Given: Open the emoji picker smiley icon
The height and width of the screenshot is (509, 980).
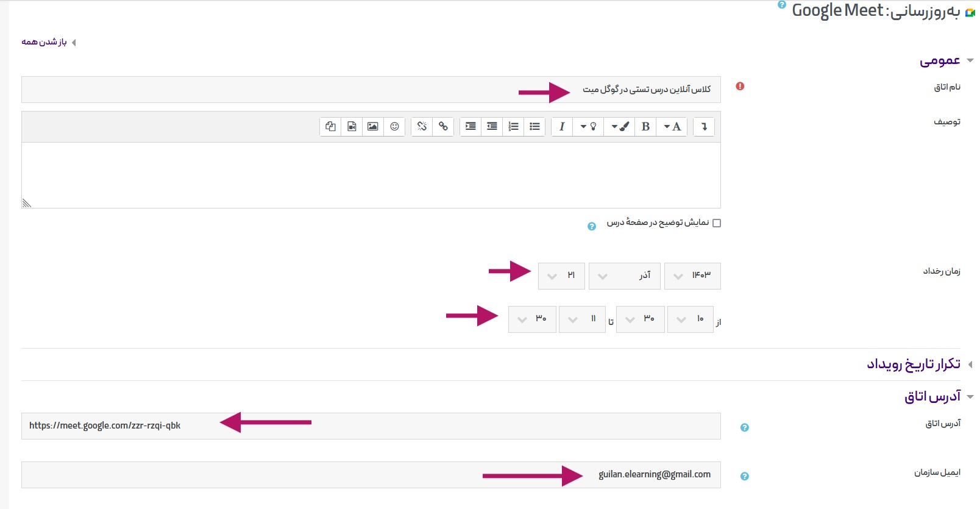Looking at the screenshot, I should tap(394, 126).
